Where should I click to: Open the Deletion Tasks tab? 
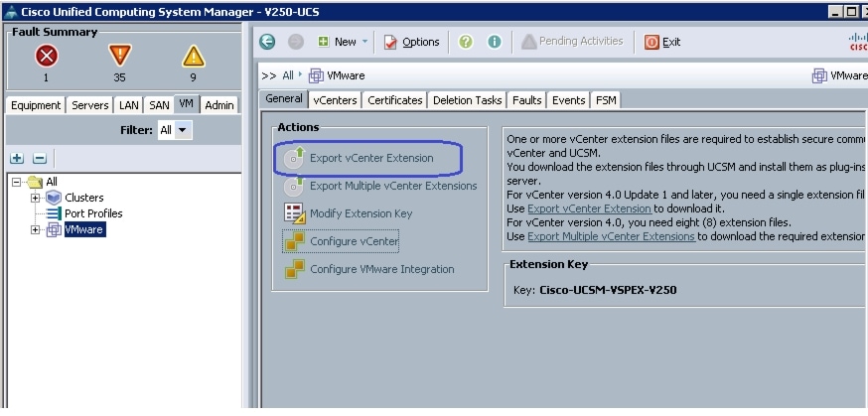467,100
